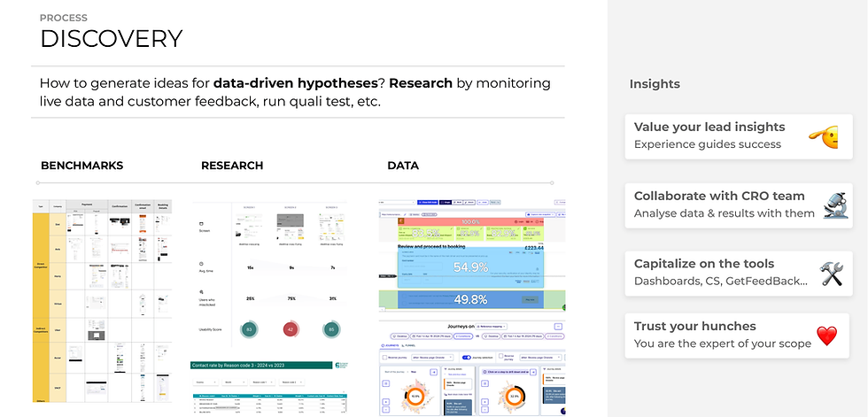
Task: Click the Screen row icon in research table
Action: point(200,225)
